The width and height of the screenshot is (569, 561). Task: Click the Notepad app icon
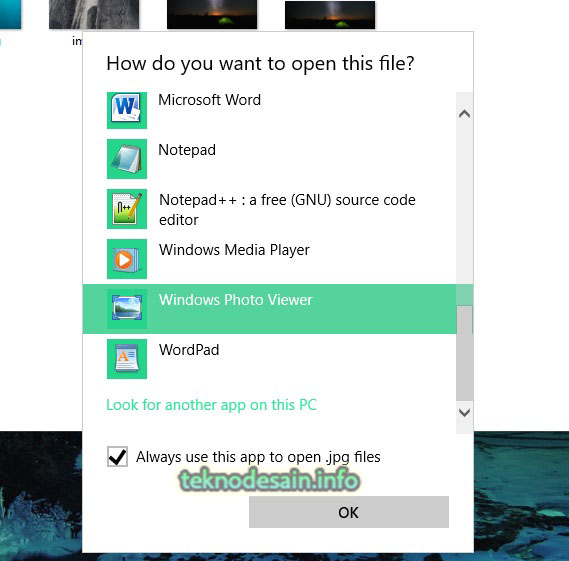[x=127, y=159]
